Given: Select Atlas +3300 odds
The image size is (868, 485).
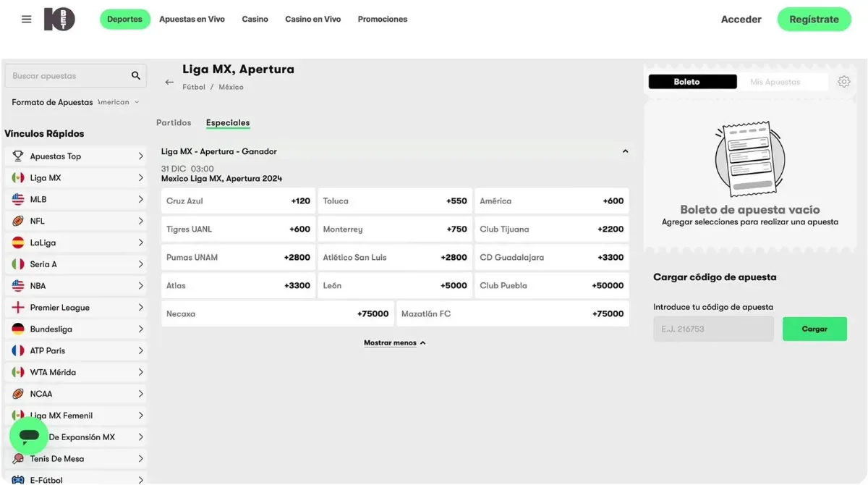Looking at the screenshot, I should 238,286.
